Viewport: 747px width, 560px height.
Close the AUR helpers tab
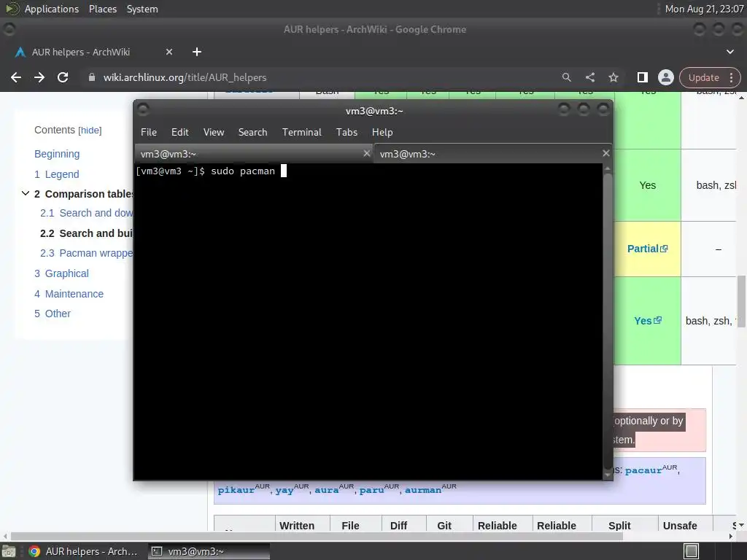[x=169, y=52]
